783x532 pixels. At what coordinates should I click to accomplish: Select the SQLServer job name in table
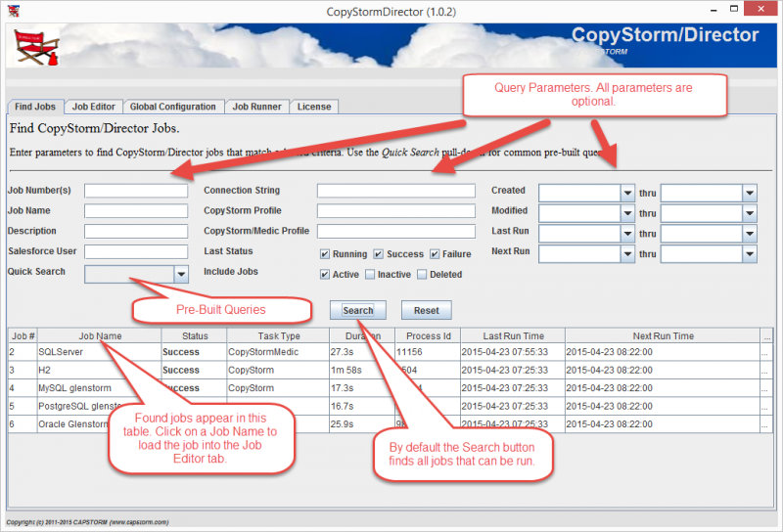click(61, 351)
